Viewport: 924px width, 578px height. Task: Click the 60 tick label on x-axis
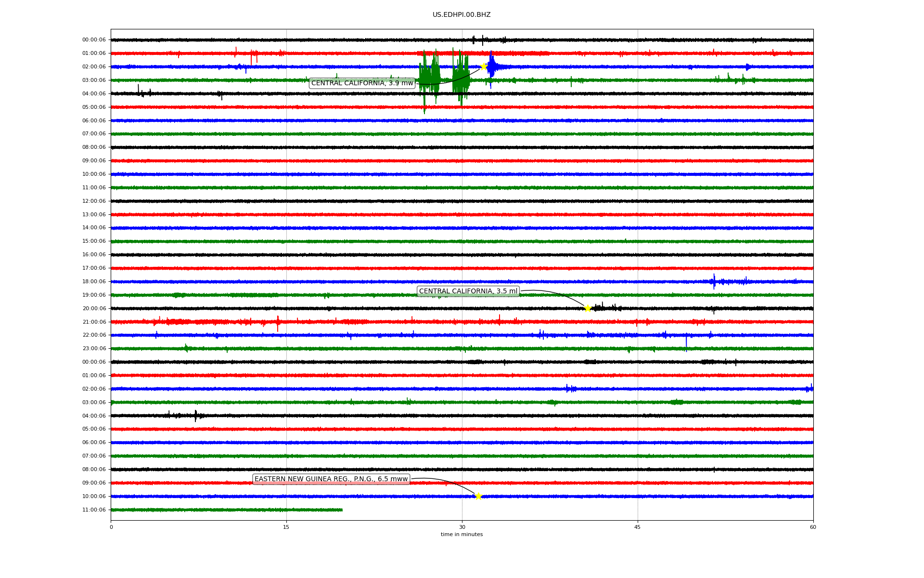(813, 527)
